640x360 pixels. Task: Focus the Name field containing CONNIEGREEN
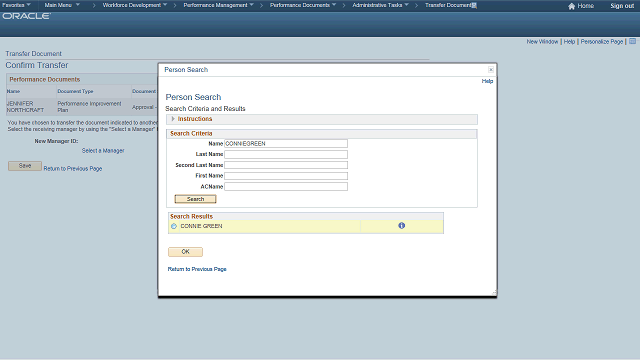(x=286, y=144)
